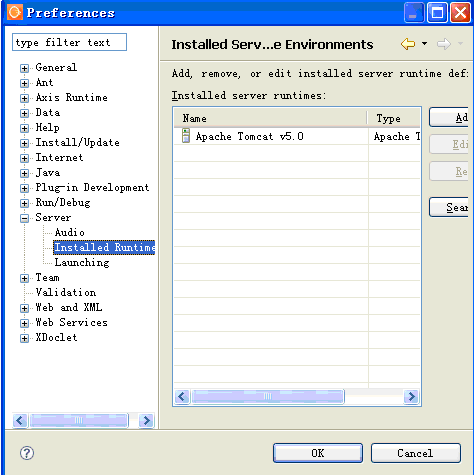The image size is (474, 475).
Task: Expand the Java preferences node
Action: (24, 173)
